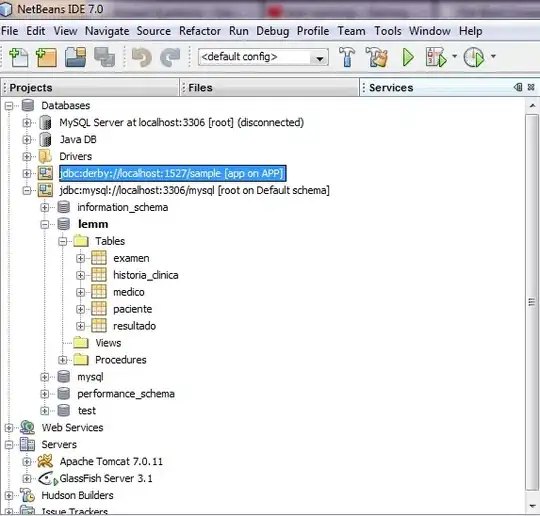Click the scrollbar down arrow
540x516 pixels.
click(532, 506)
